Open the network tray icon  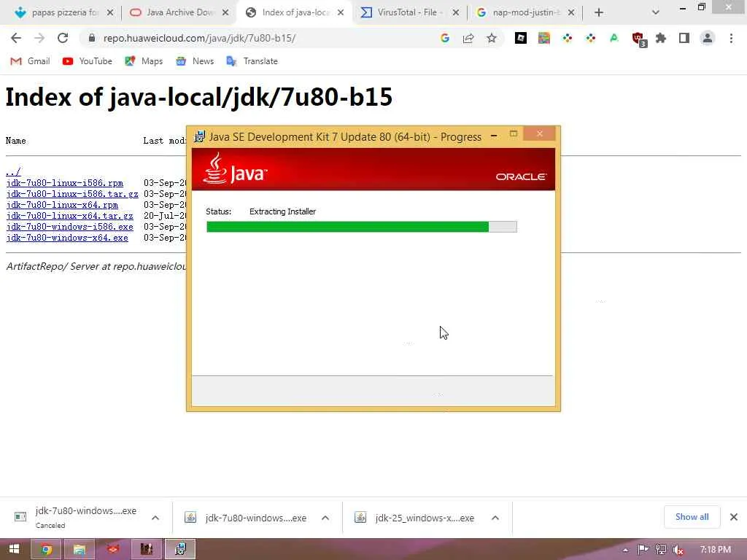point(661,550)
